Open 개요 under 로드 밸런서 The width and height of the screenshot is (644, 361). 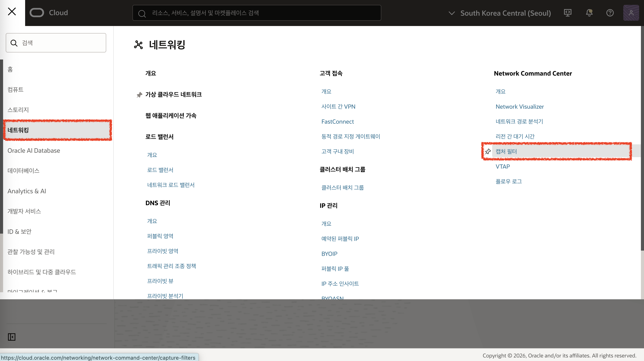click(152, 155)
